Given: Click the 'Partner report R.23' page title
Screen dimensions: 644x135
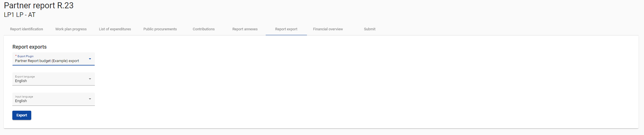Looking at the screenshot, I should [39, 5].
